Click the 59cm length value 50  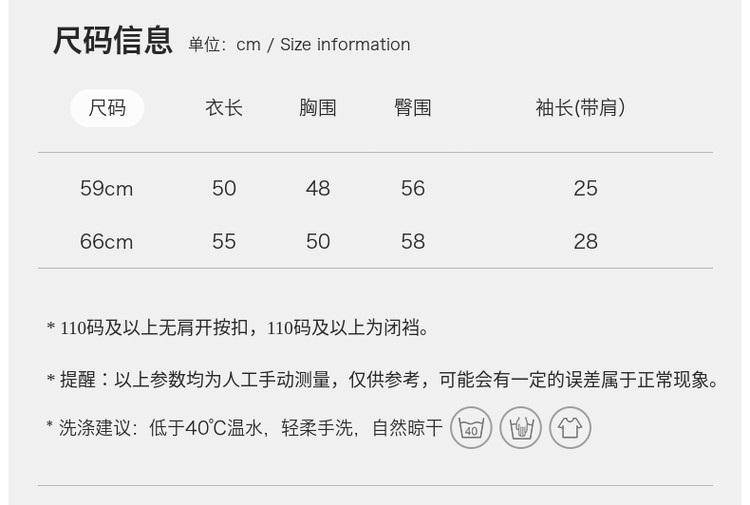coord(224,188)
